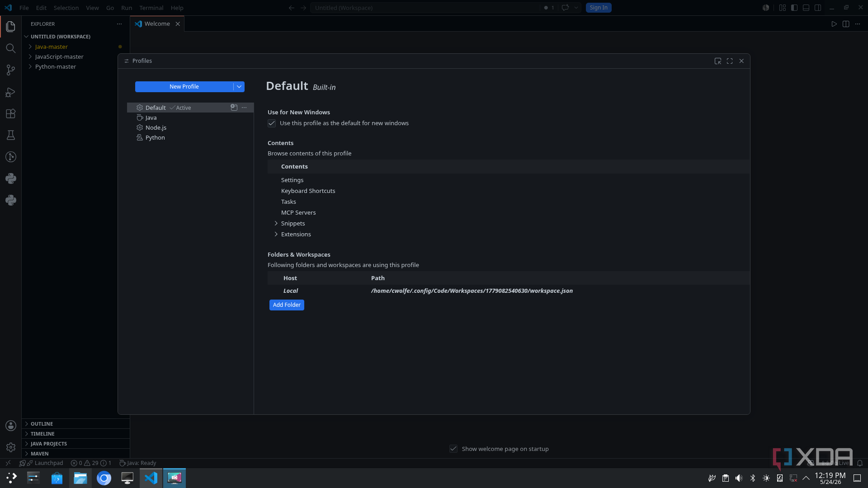Select the Welcome tab
This screenshot has height=488, width=868.
[x=157, y=24]
